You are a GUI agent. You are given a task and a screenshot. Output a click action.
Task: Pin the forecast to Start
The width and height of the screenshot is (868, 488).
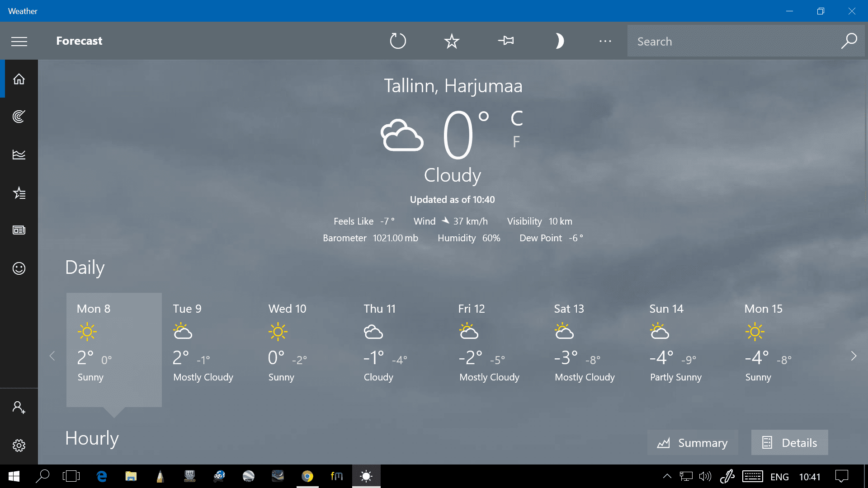(x=506, y=41)
